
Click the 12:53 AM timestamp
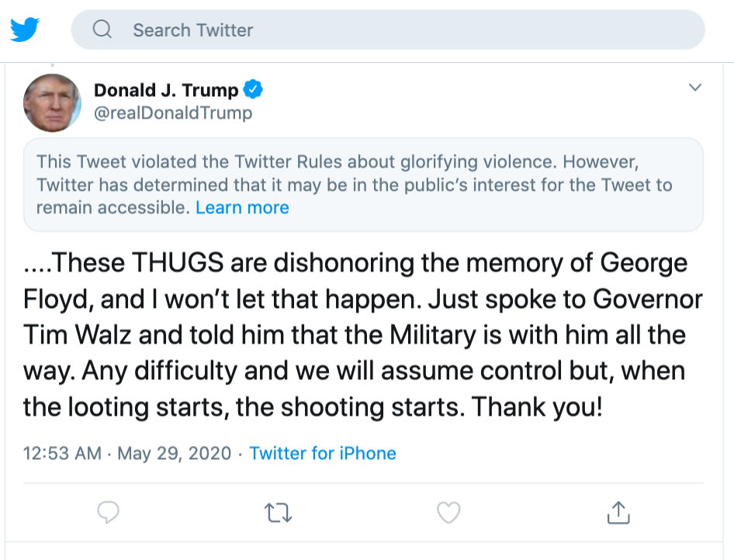point(62,453)
